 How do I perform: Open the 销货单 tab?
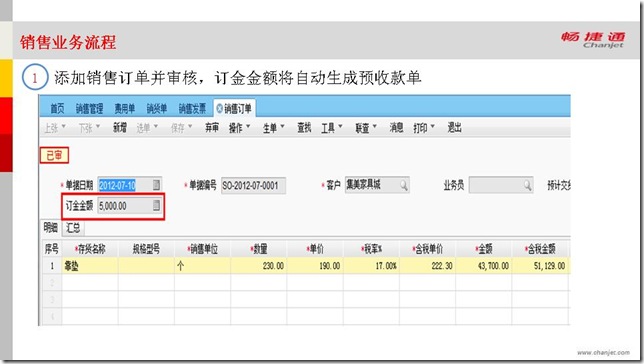tap(157, 108)
